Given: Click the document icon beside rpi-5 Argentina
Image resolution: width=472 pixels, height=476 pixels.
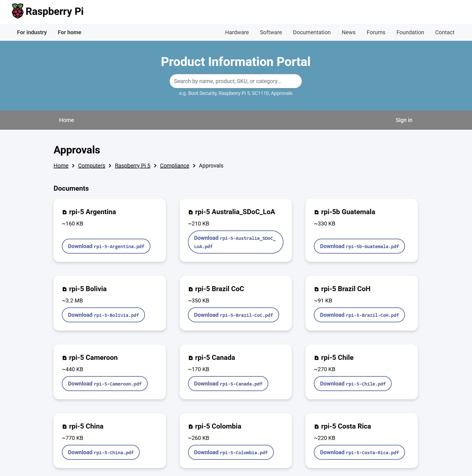Looking at the screenshot, I should coord(65,212).
